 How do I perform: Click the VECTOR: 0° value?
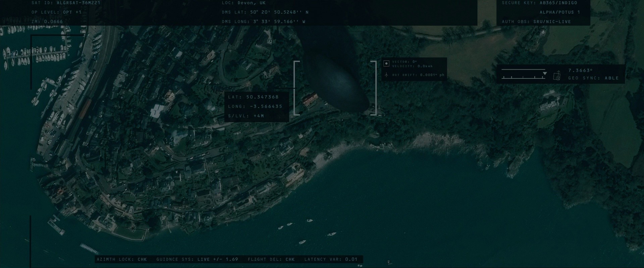pos(405,62)
